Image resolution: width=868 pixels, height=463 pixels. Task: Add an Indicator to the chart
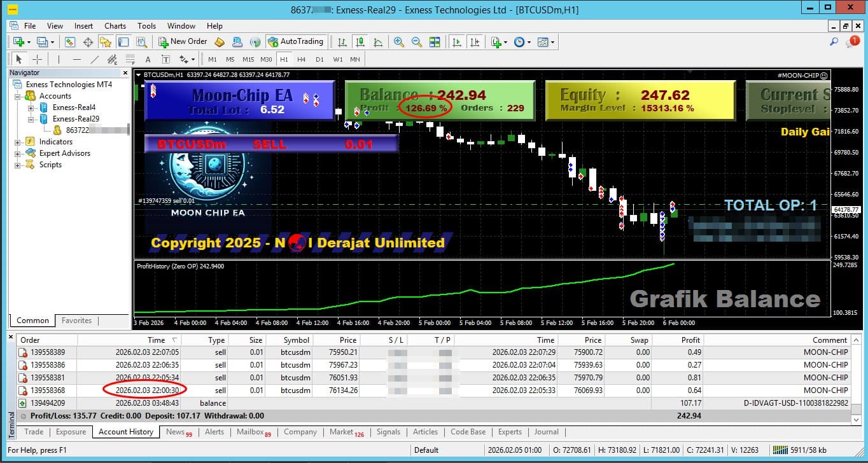(498, 42)
